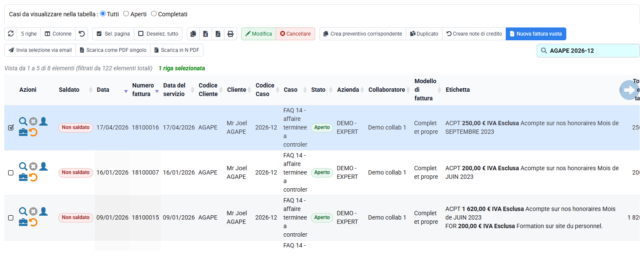The height and width of the screenshot is (259, 644).
Task: Click Sel. pagina to select page
Action: 113,34
